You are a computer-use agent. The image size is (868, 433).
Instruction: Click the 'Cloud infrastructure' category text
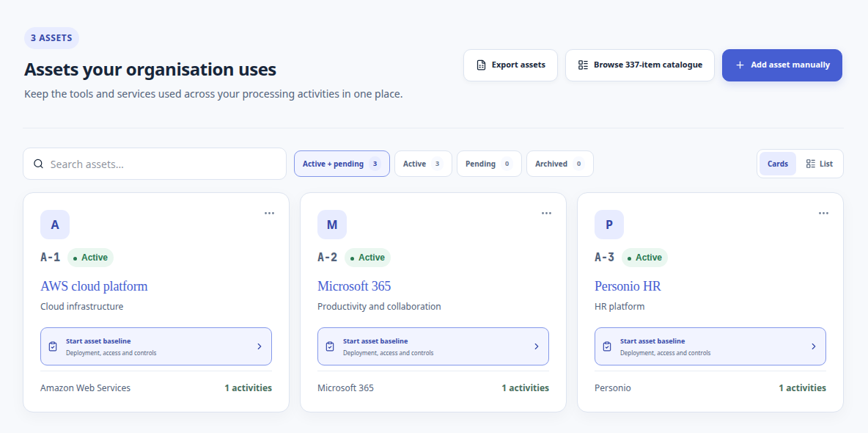pos(82,307)
